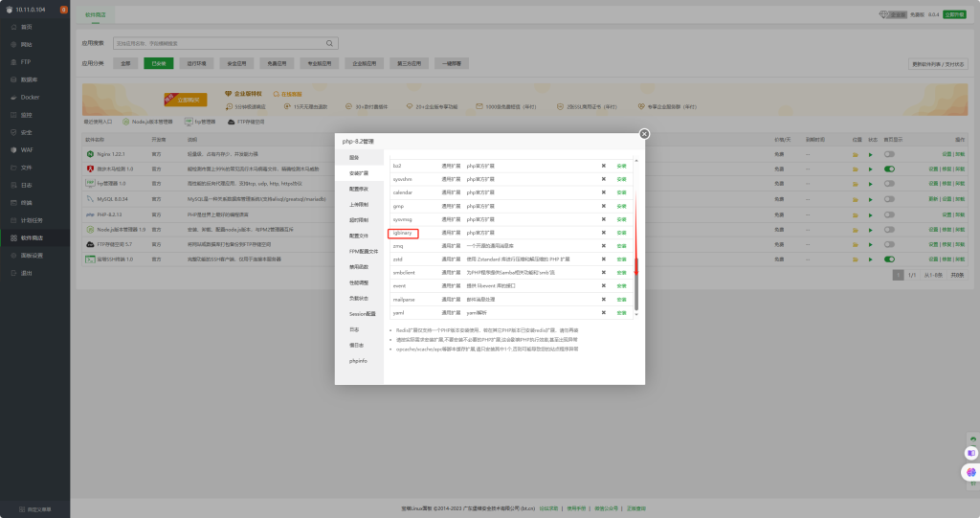The width and height of the screenshot is (980, 518).
Task: Switch to the Session配置 tab
Action: [360, 314]
